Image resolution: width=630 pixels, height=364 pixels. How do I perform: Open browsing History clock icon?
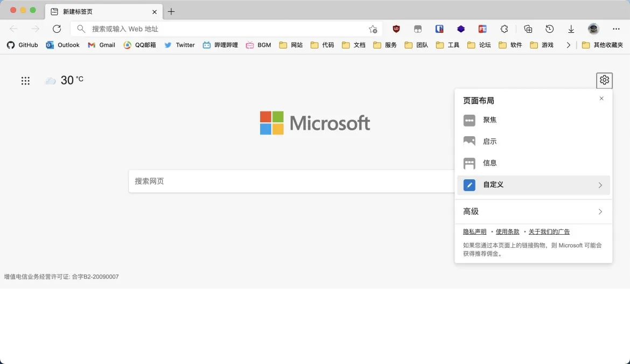click(x=549, y=29)
